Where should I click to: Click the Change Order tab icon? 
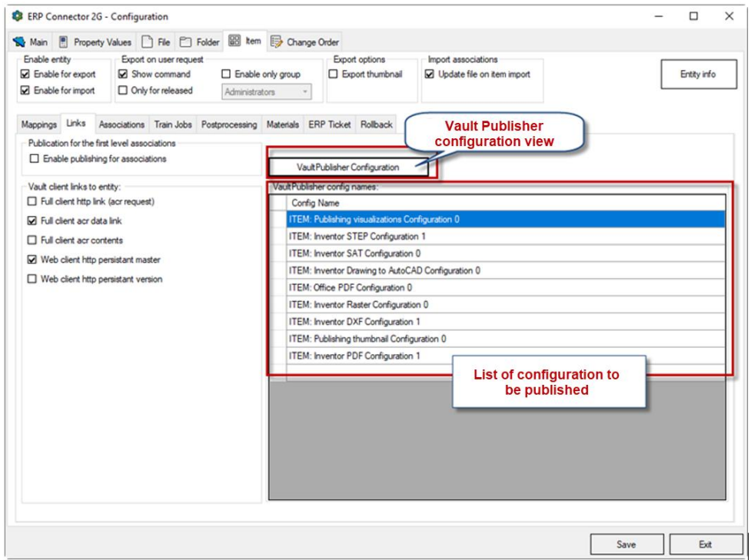[276, 42]
